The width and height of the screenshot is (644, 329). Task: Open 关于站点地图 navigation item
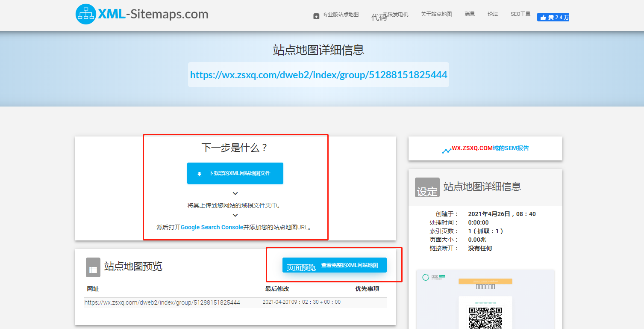click(436, 14)
